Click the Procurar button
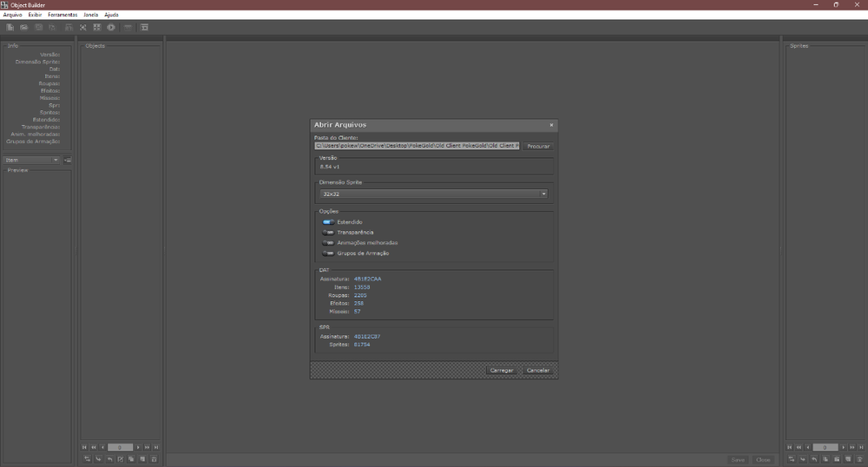Screen dimensions: 868x467 point(538,146)
